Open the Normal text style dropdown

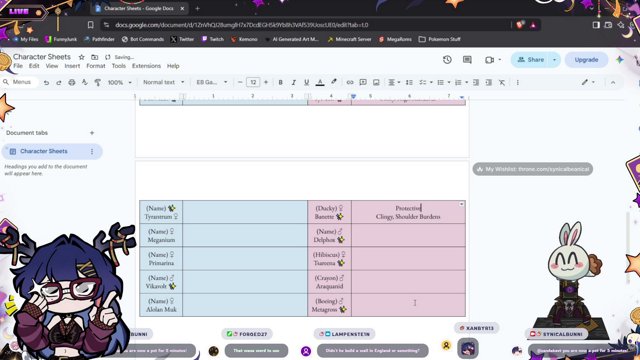(x=163, y=82)
